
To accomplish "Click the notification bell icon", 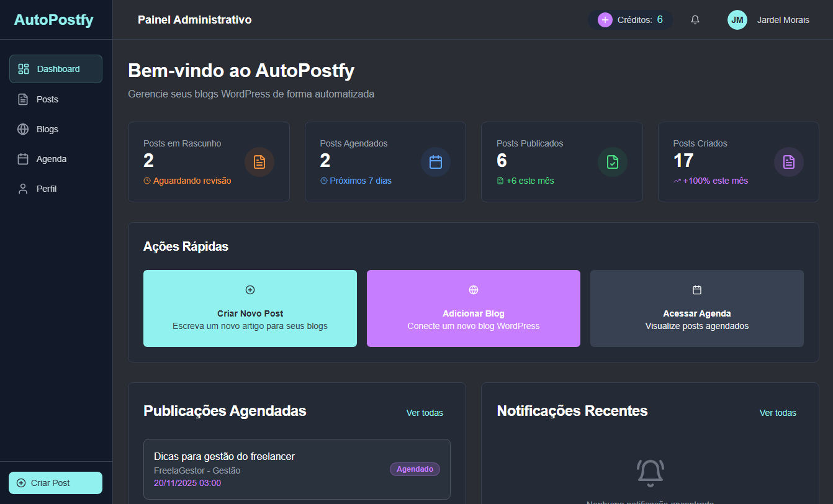I will [695, 19].
